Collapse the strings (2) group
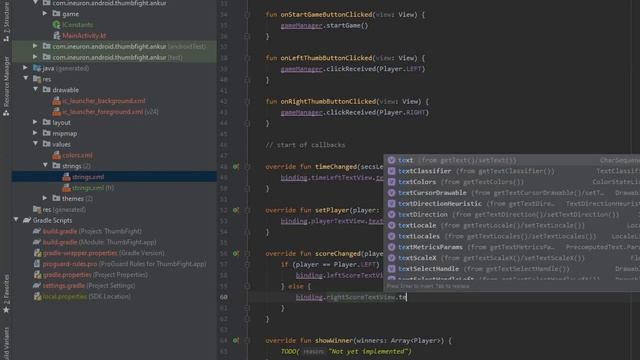640x360 pixels. (45, 166)
